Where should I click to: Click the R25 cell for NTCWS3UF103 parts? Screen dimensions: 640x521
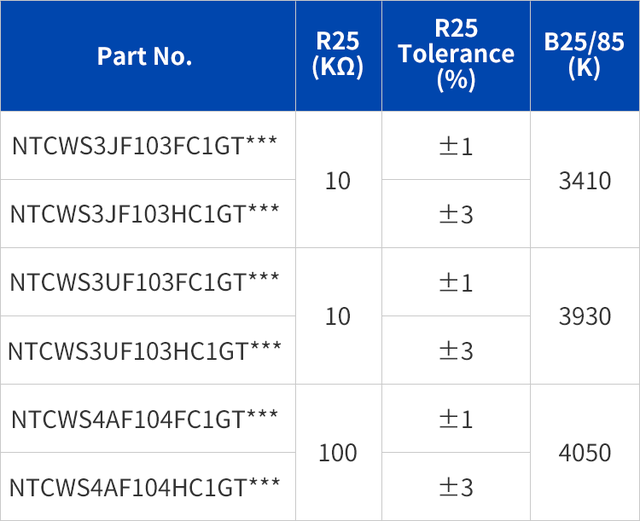pos(338,316)
